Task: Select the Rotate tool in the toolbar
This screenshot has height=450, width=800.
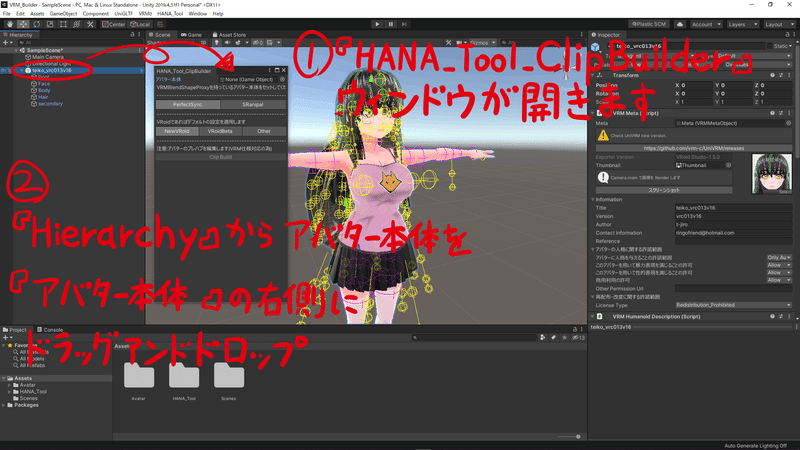Action: 37,24
